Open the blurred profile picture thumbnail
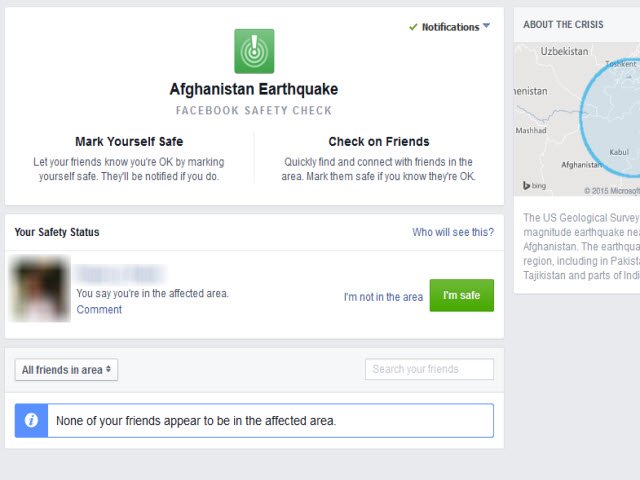 coord(40,289)
